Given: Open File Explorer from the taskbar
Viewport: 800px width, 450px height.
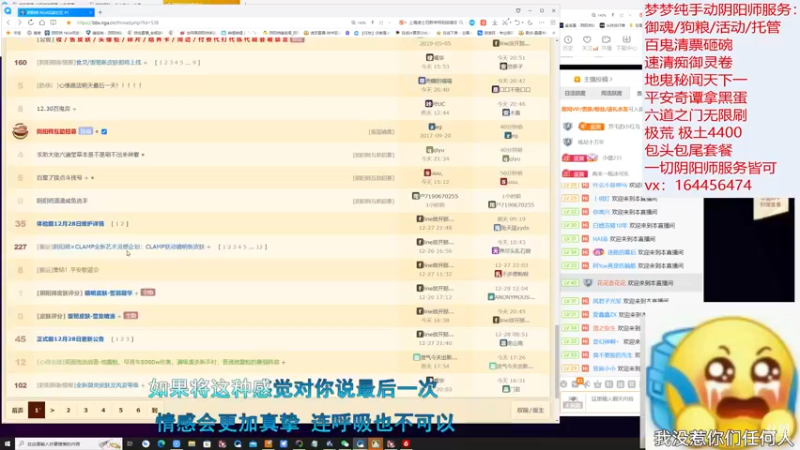Looking at the screenshot, I should (x=192, y=444).
